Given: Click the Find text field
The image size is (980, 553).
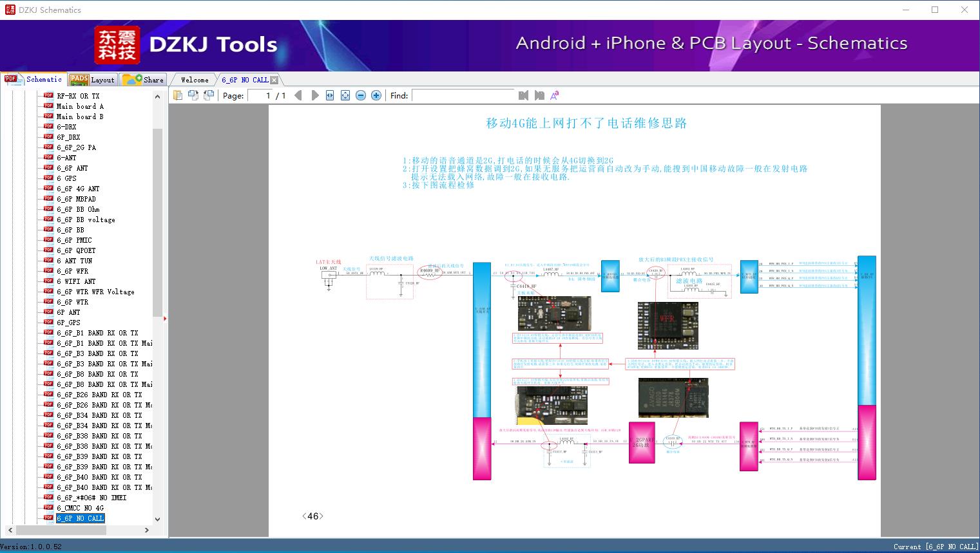Looking at the screenshot, I should coord(463,95).
